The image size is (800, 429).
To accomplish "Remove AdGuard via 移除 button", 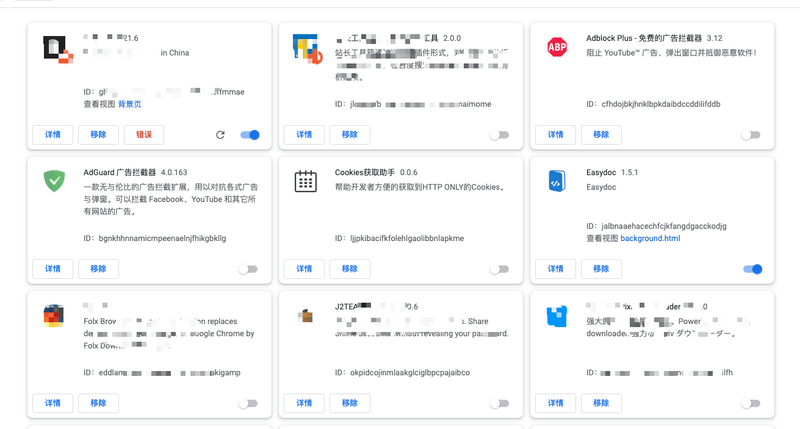I will point(98,269).
